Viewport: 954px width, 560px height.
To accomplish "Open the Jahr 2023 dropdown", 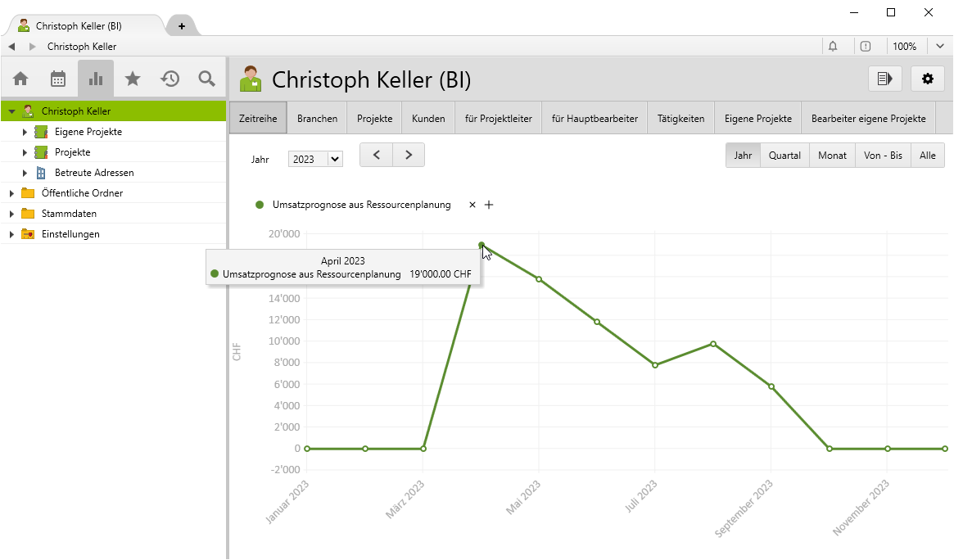I will (315, 160).
